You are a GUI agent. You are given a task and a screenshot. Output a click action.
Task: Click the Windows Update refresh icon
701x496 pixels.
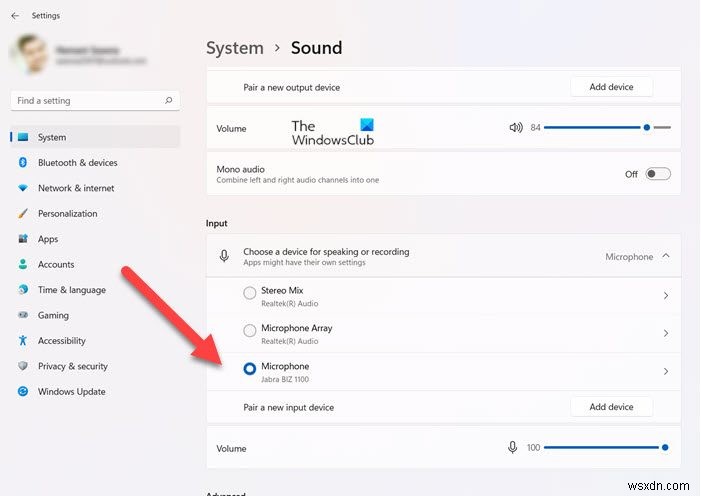pos(23,391)
